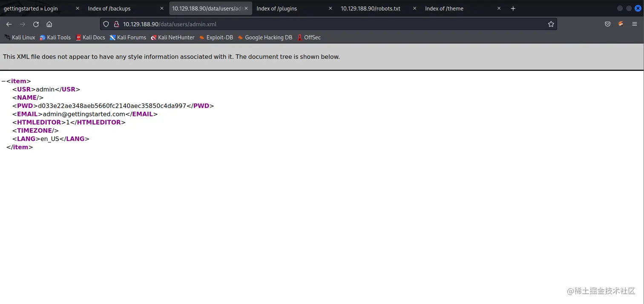Click the extension icon beside Pocket
The width and height of the screenshot is (644, 304).
click(621, 24)
